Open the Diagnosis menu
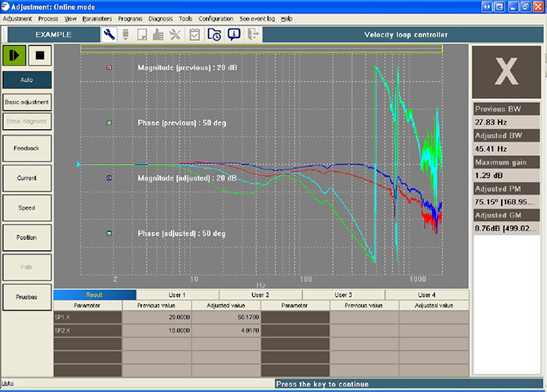Screen dimensions: 547x392 tap(160, 19)
